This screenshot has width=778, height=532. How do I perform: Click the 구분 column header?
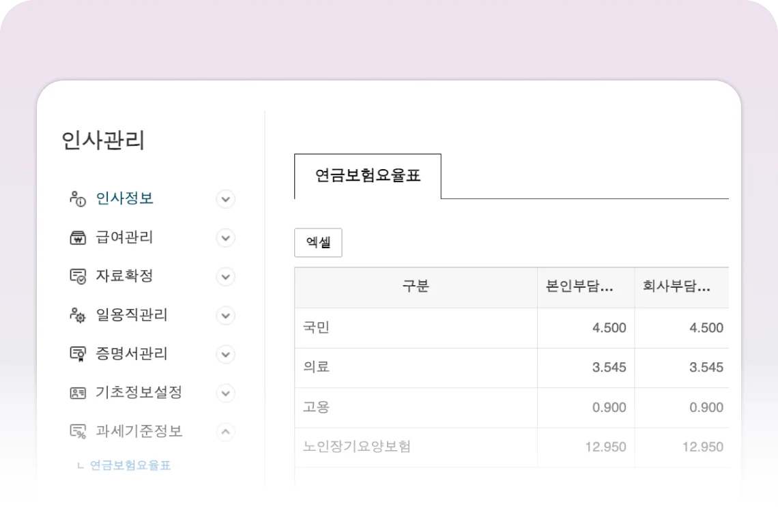[x=415, y=287]
